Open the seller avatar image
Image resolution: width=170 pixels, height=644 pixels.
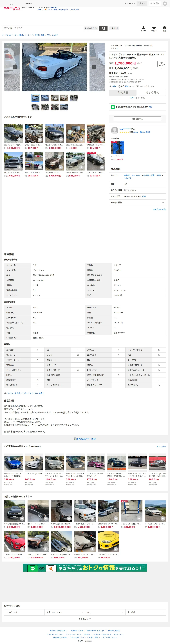(x=115, y=131)
